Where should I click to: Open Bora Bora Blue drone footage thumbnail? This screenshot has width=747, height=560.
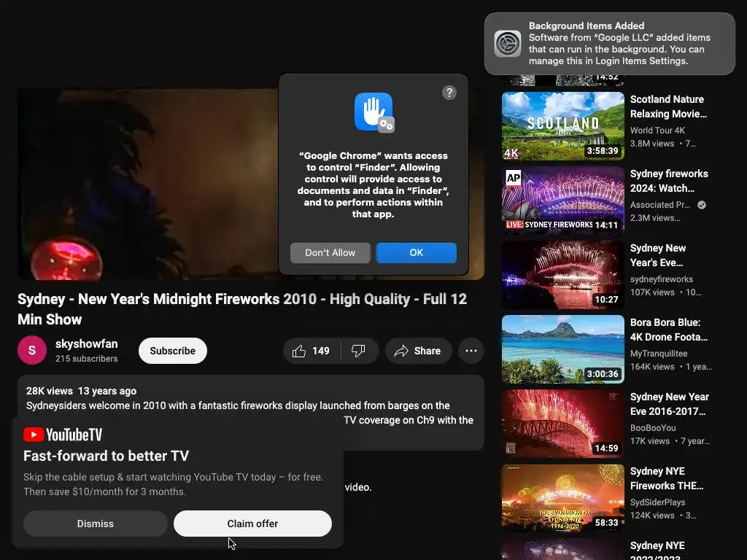[x=562, y=349]
